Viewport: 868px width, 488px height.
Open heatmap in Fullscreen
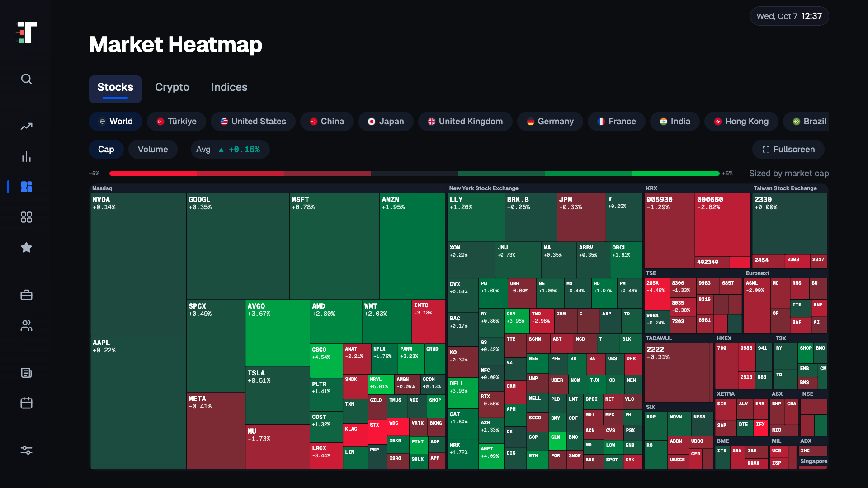(788, 150)
